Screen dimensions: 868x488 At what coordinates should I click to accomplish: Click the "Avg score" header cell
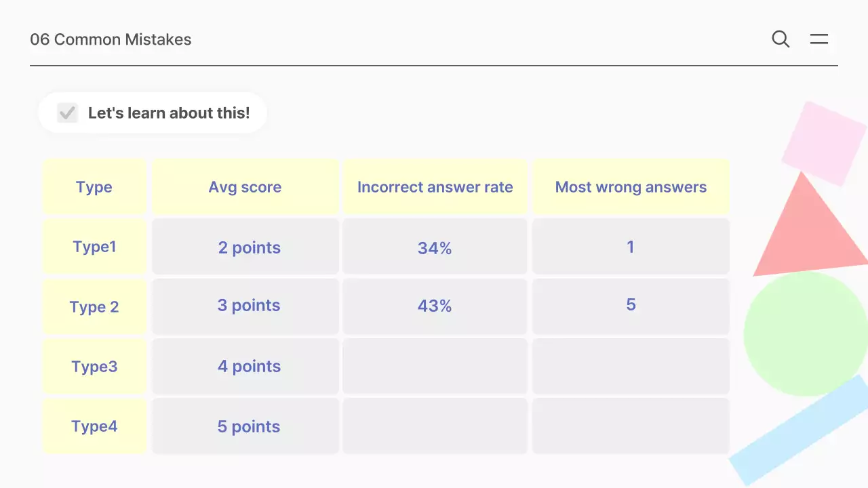(245, 187)
